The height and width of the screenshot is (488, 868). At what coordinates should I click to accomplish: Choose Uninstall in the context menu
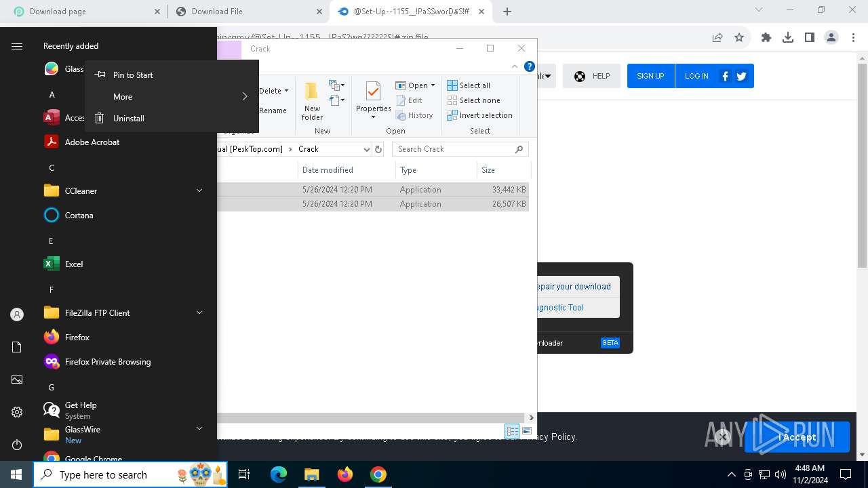pyautogui.click(x=172, y=118)
